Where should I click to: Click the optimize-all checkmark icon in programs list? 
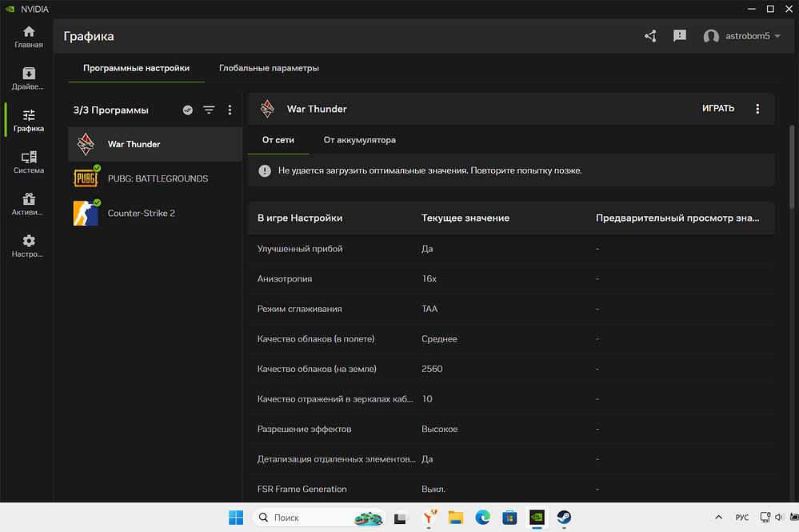coord(187,110)
